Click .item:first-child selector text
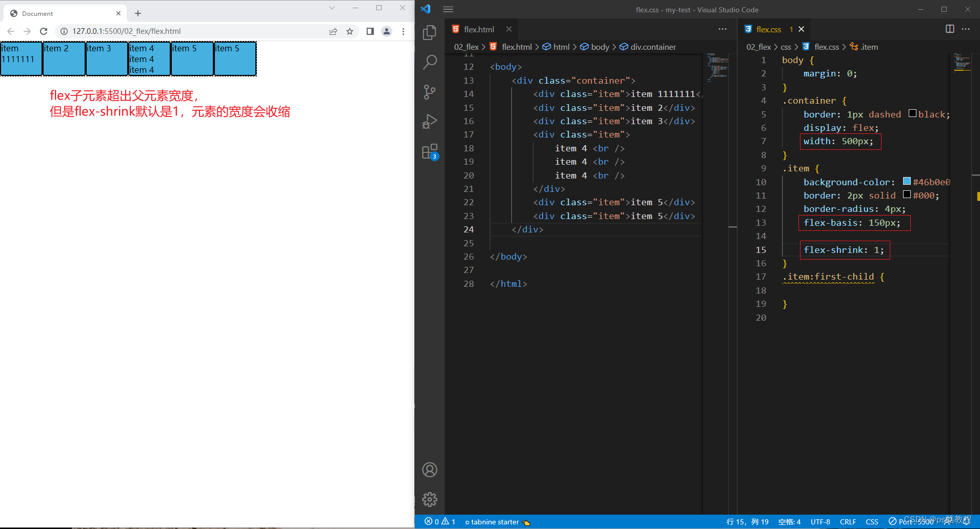Screen dimensions: 980x529 [828, 277]
